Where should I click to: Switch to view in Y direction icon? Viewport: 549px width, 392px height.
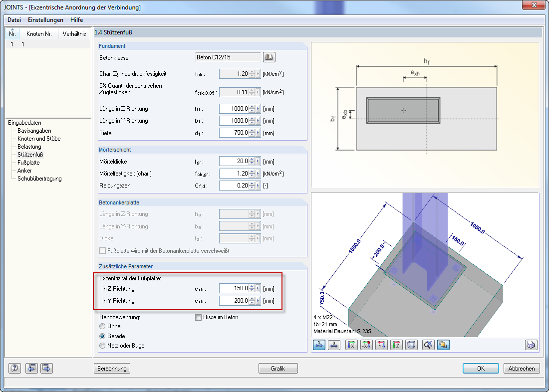381,345
